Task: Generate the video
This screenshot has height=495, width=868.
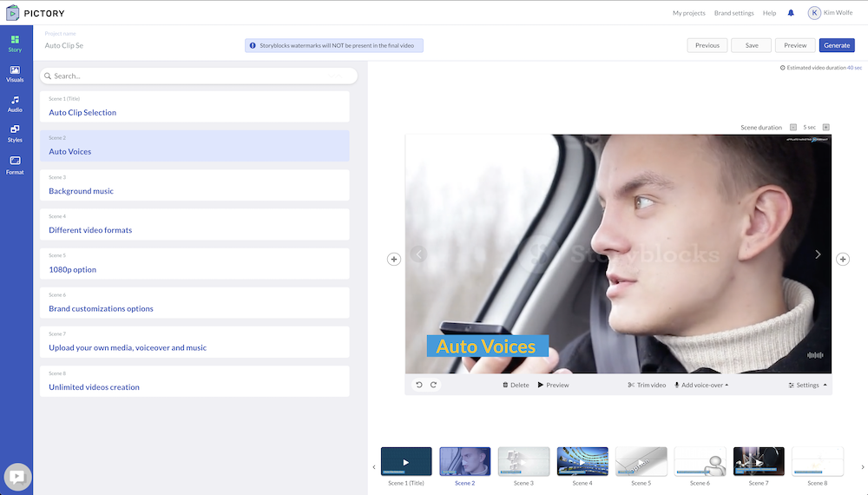Action: [837, 45]
